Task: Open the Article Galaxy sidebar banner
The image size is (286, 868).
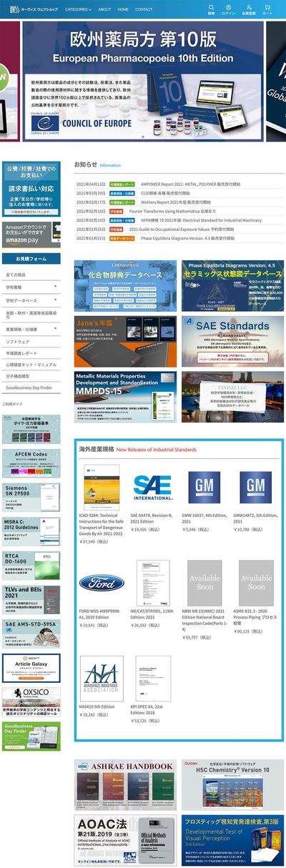Action: pos(31,668)
